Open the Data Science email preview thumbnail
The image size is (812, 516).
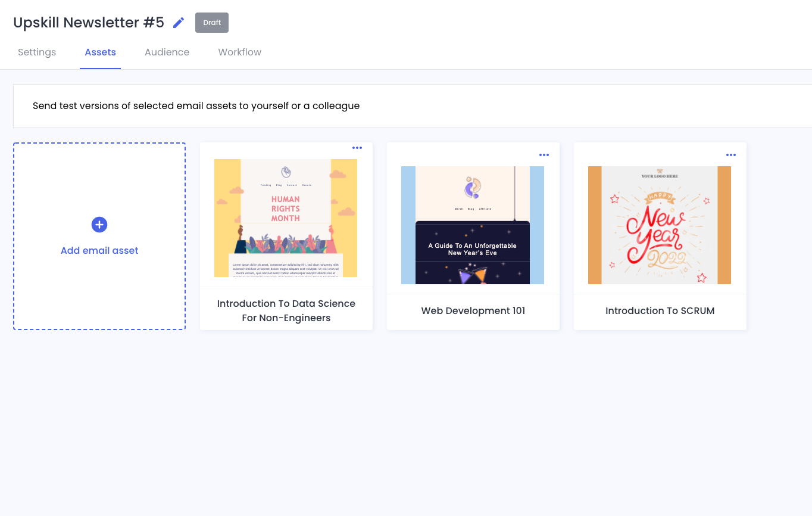[x=286, y=217]
